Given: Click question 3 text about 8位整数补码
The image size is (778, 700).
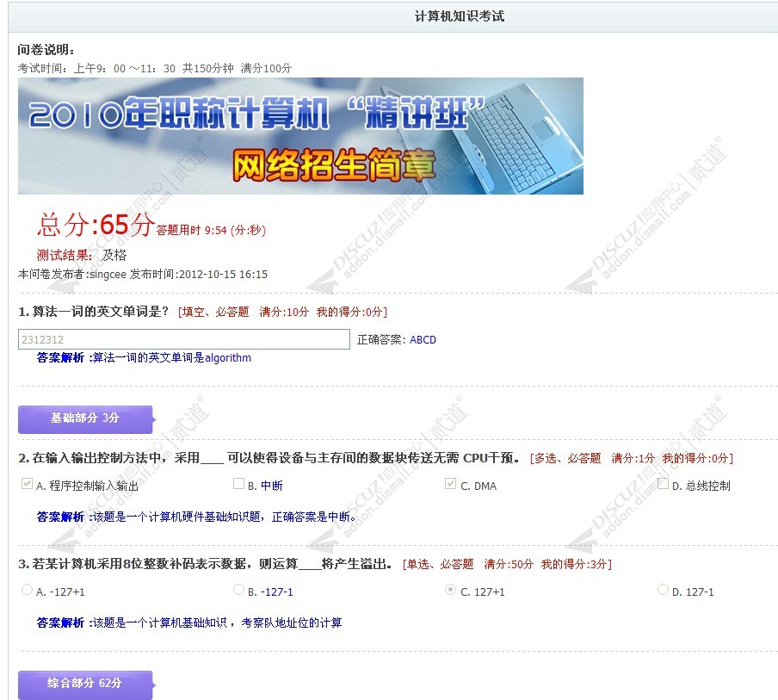Looking at the screenshot, I should (205, 564).
